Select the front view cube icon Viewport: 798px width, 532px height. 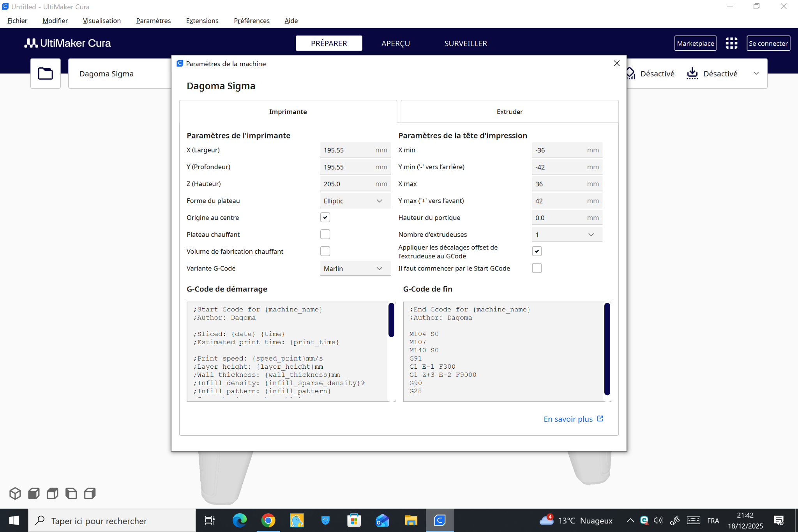pos(34,493)
